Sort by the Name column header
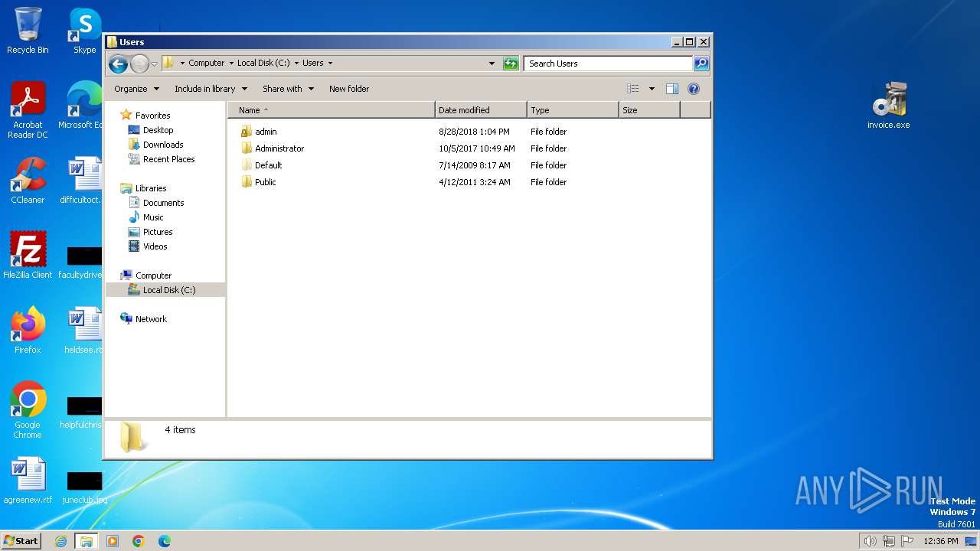Viewport: 980px width, 551px height. click(x=332, y=110)
